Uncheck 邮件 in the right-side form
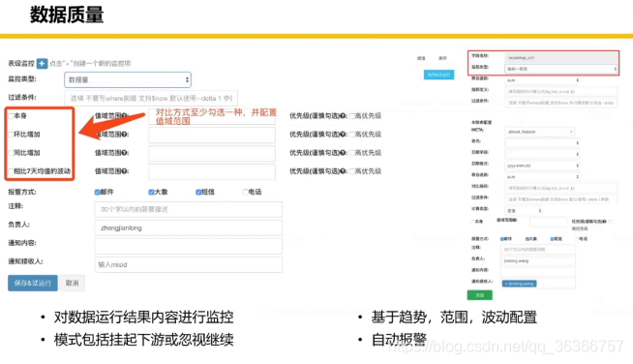Image resolution: width=633 pixels, height=364 pixels. coord(502,239)
